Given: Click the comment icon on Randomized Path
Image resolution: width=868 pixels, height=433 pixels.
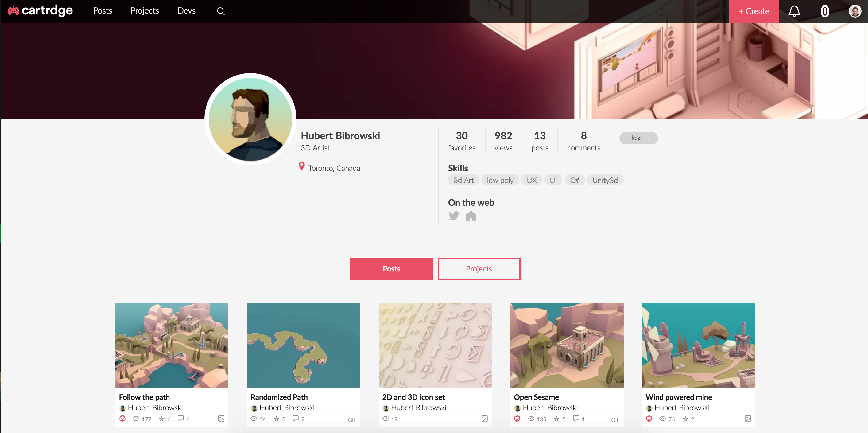Looking at the screenshot, I should point(296,419).
